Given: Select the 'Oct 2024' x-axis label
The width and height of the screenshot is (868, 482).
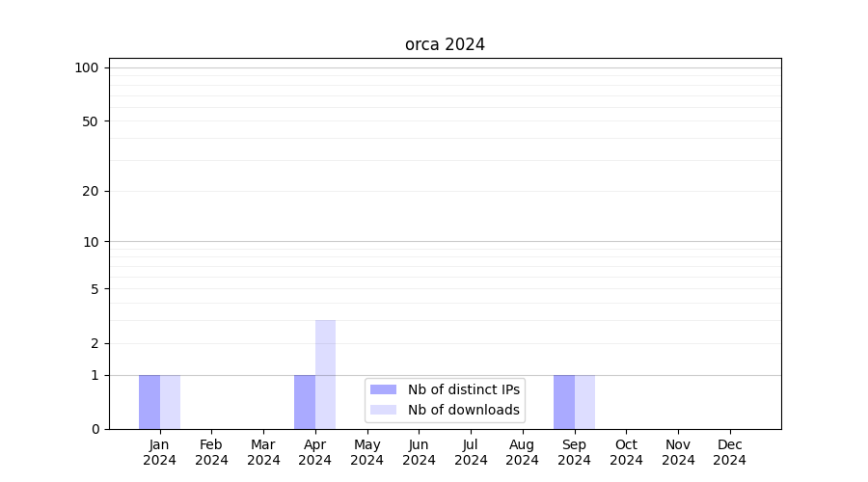Looking at the screenshot, I should click(x=626, y=452).
